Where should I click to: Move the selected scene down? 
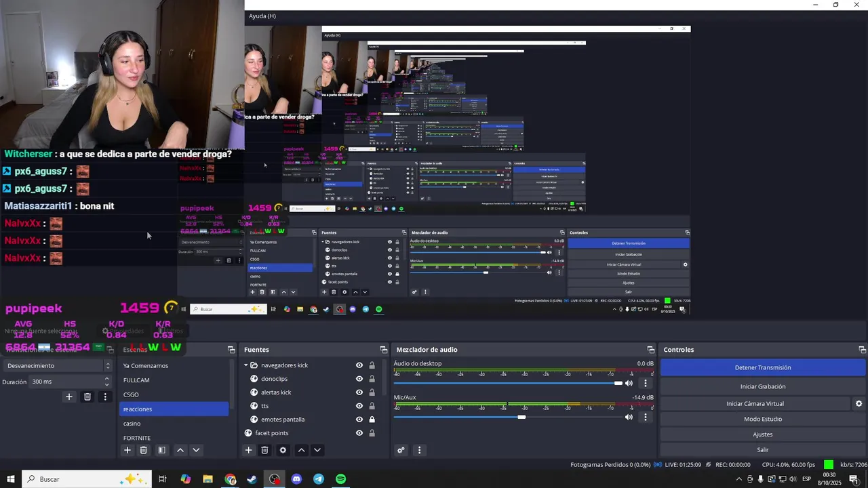click(x=196, y=450)
